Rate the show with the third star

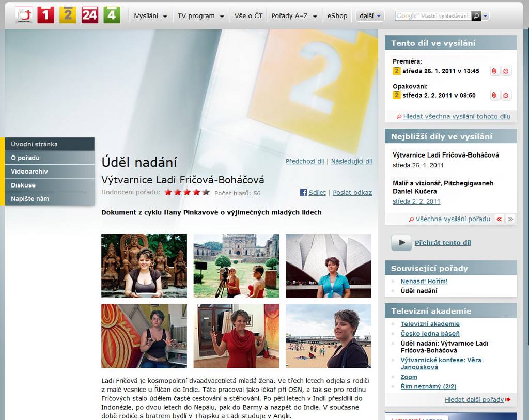click(187, 192)
